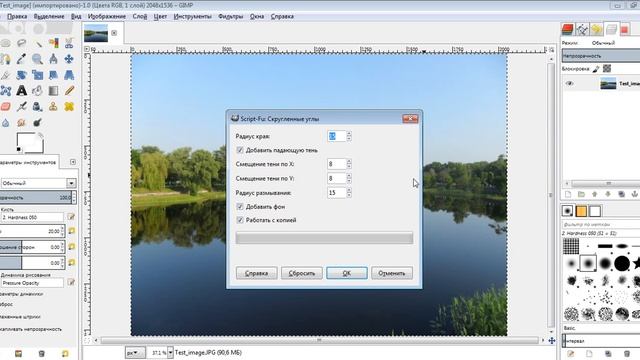Image resolution: width=640 pixels, height=360 pixels.
Task: Select the Measure compass tool
Action: [53, 59]
